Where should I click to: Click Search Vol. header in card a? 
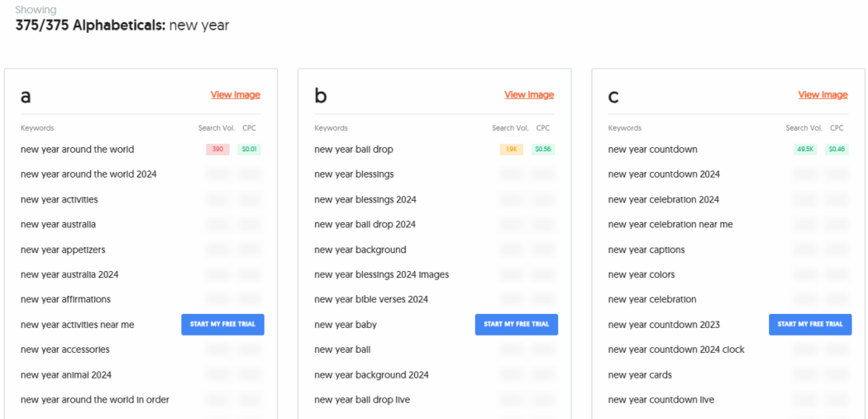click(217, 128)
